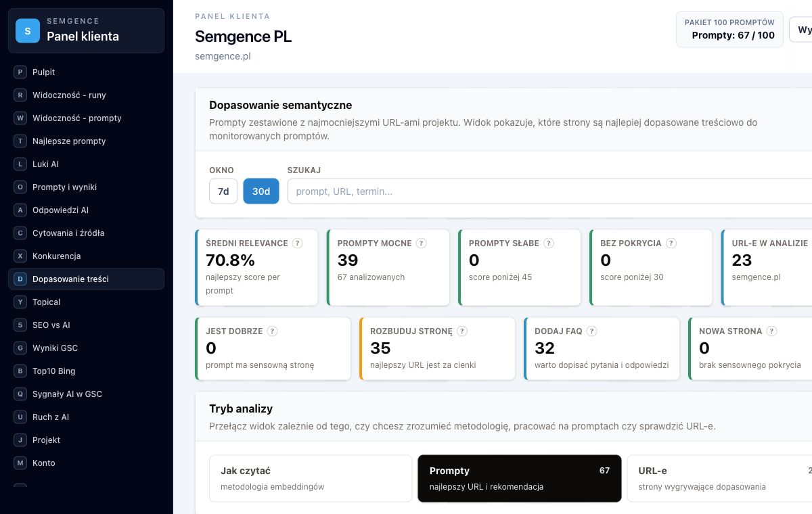The height and width of the screenshot is (514, 812).
Task: Open help tooltip for Nowa strona
Action: coord(771,331)
